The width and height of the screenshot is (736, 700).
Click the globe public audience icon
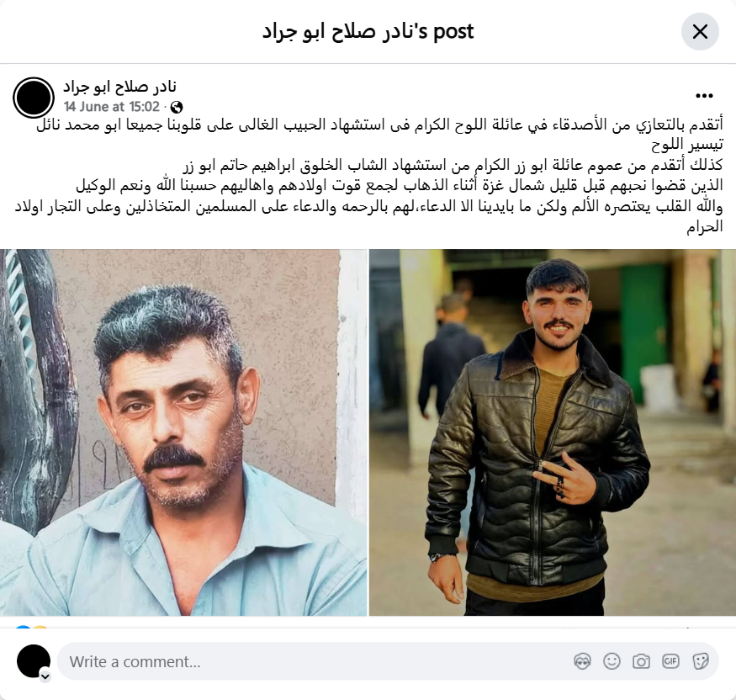[177, 108]
